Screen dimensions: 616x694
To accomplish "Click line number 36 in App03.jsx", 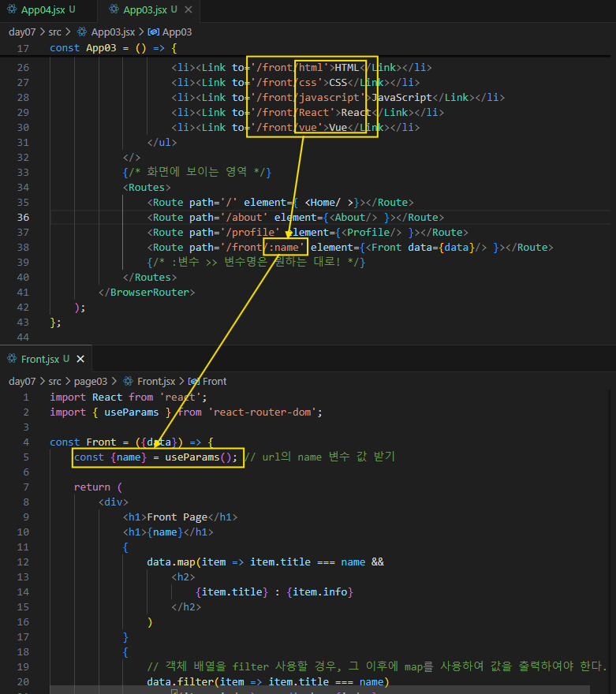I will (x=23, y=218).
